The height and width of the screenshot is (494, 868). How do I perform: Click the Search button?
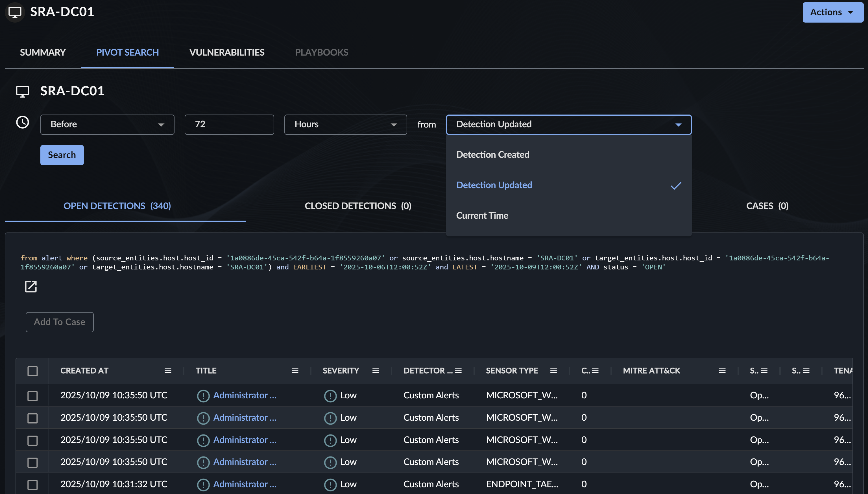click(62, 155)
